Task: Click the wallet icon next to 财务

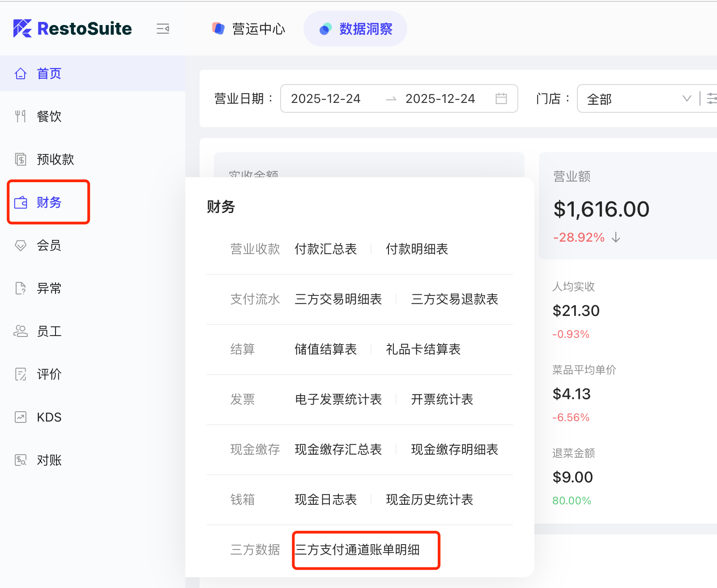Action: tap(21, 203)
